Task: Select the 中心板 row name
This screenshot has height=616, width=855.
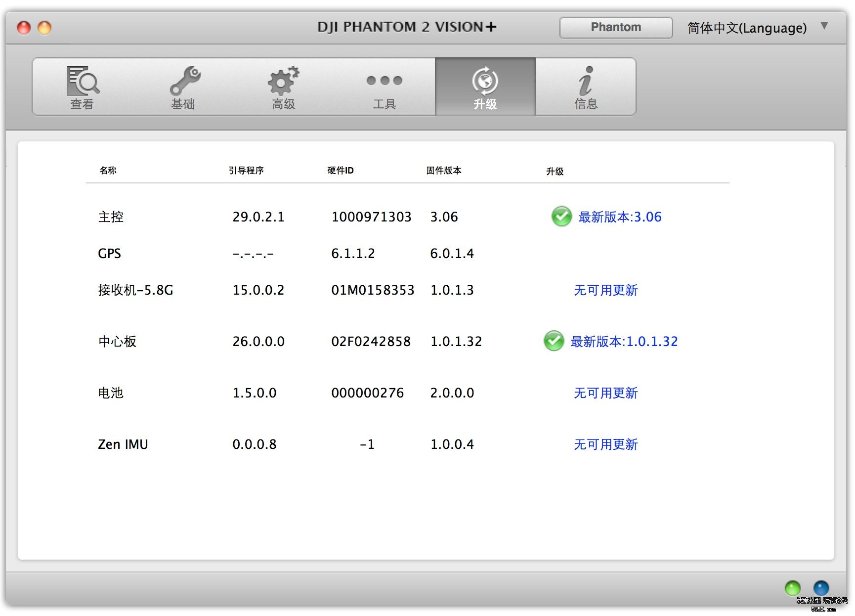Action: pyautogui.click(x=117, y=341)
